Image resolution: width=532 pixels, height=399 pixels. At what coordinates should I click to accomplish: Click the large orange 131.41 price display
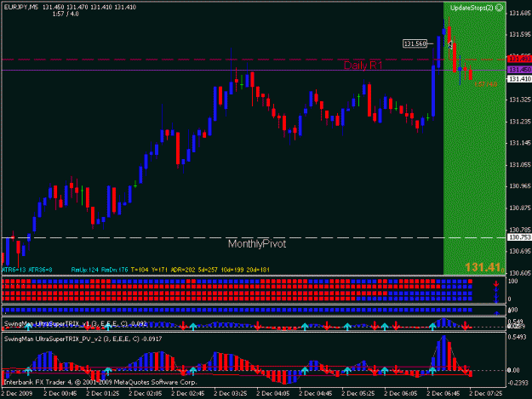point(484,267)
